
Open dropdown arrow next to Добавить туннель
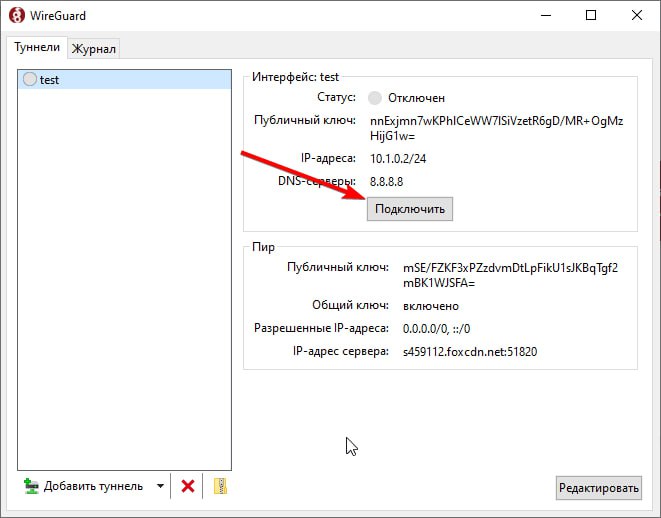(160, 486)
